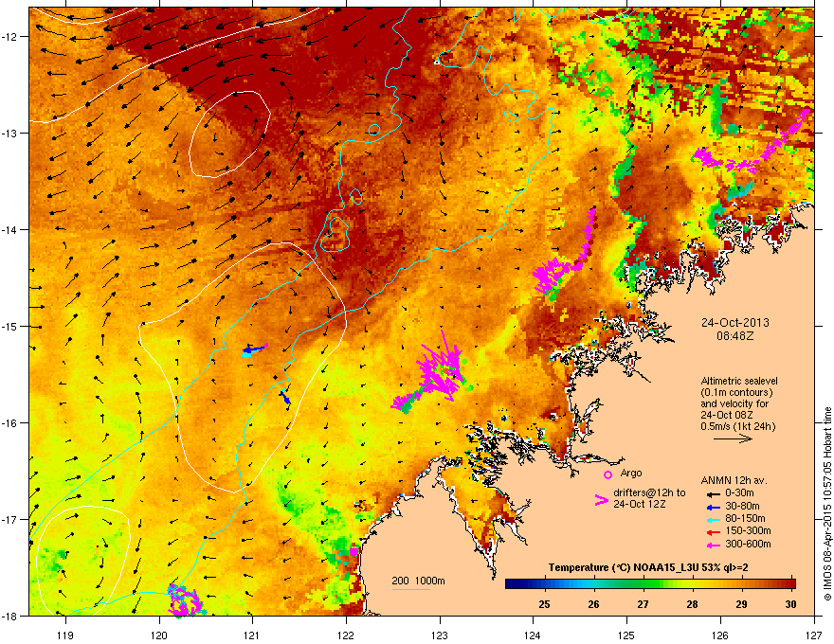This screenshot has height=644, width=834.
Task: Click the '24-Oct-2013' date label
Action: tap(735, 323)
